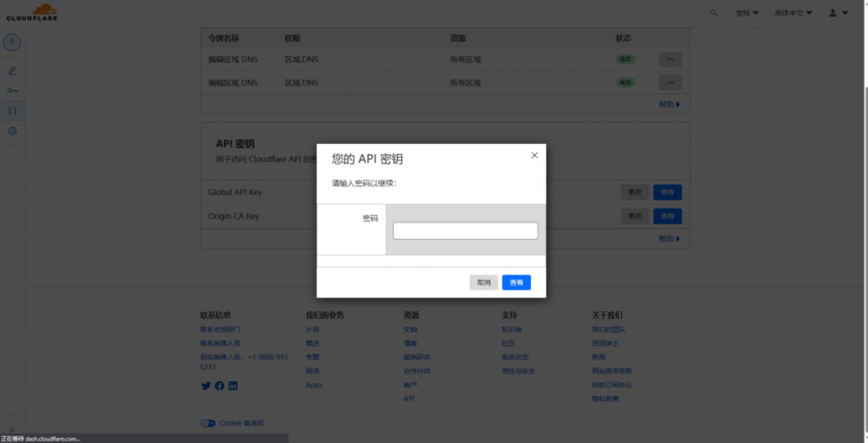868x443 pixels.
Task: Click the Cloudflare logo
Action: pyautogui.click(x=32, y=12)
